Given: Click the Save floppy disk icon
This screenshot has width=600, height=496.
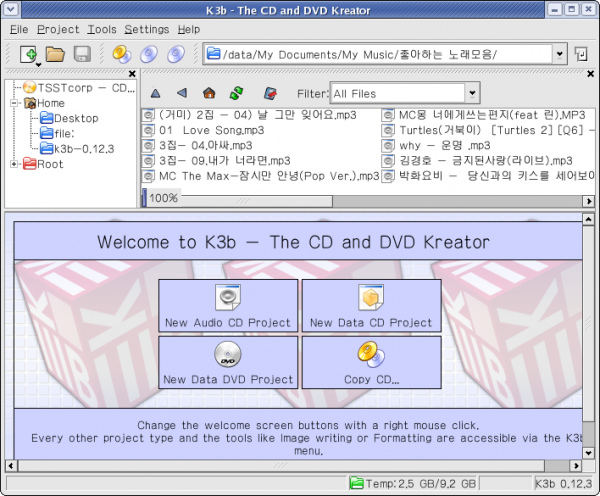Looking at the screenshot, I should (x=82, y=54).
